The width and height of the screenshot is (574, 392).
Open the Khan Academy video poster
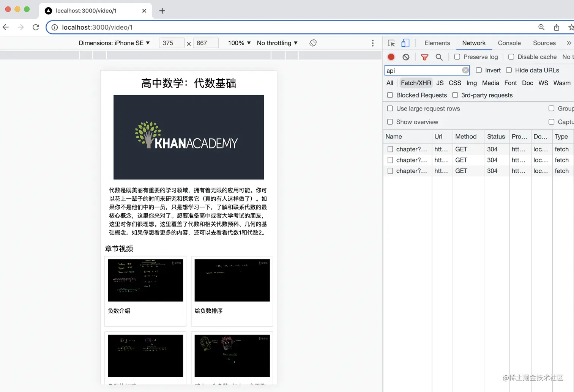point(189,137)
